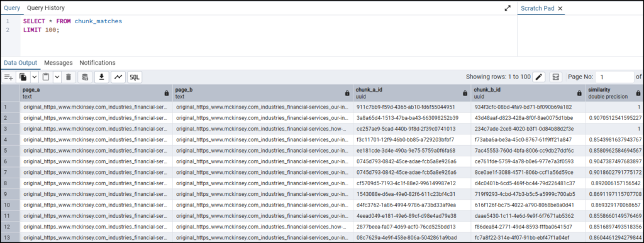Click lock icon in chunk_a_id header
This screenshot has width=644, height=243.
465,93
